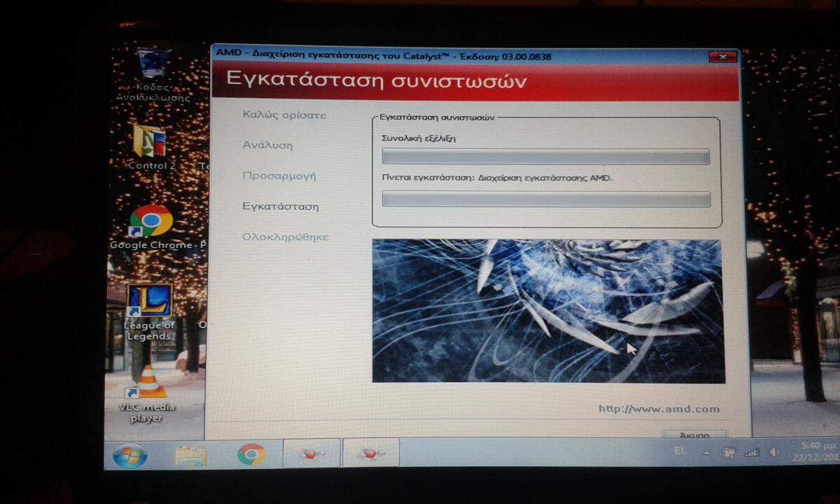Click the EL language indicator

pos(680,451)
